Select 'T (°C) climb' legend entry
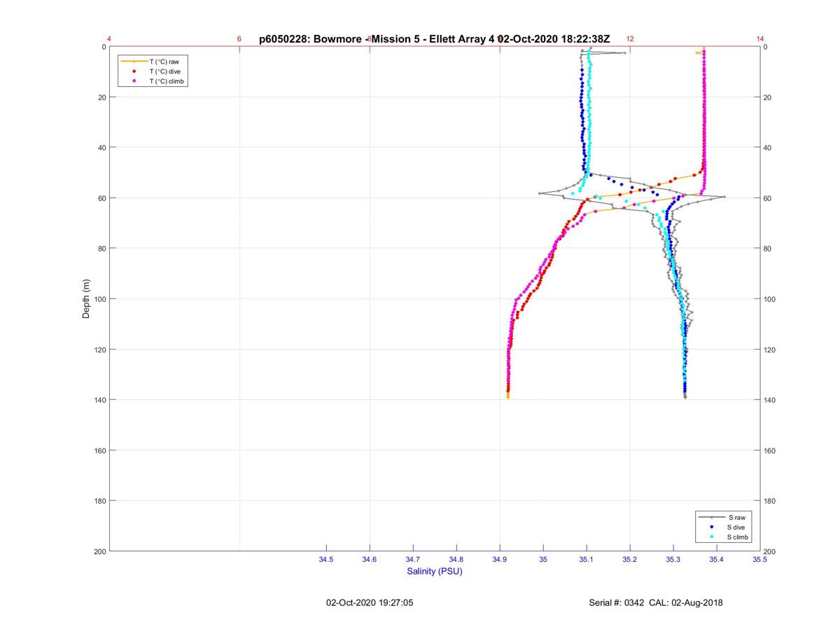The image size is (840, 620). tap(167, 81)
